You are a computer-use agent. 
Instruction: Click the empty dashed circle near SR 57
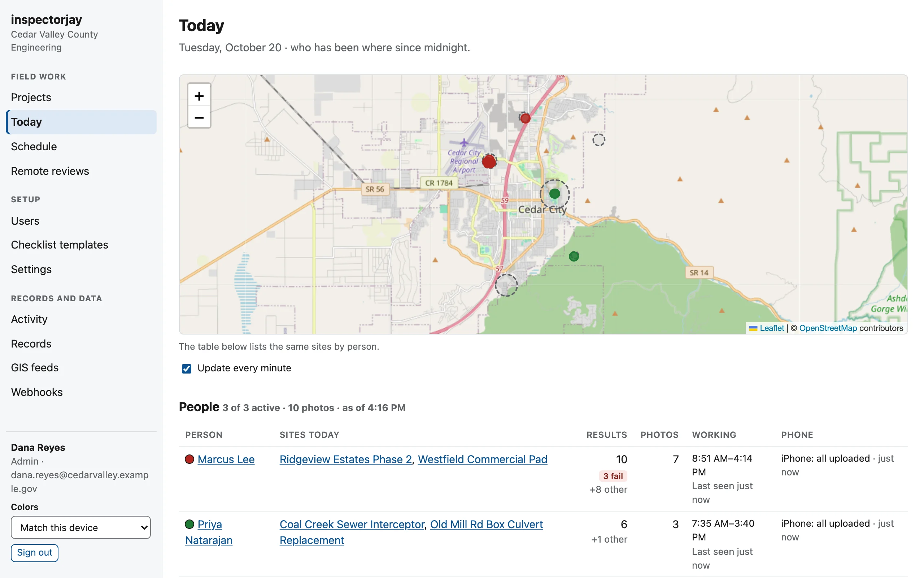(506, 285)
